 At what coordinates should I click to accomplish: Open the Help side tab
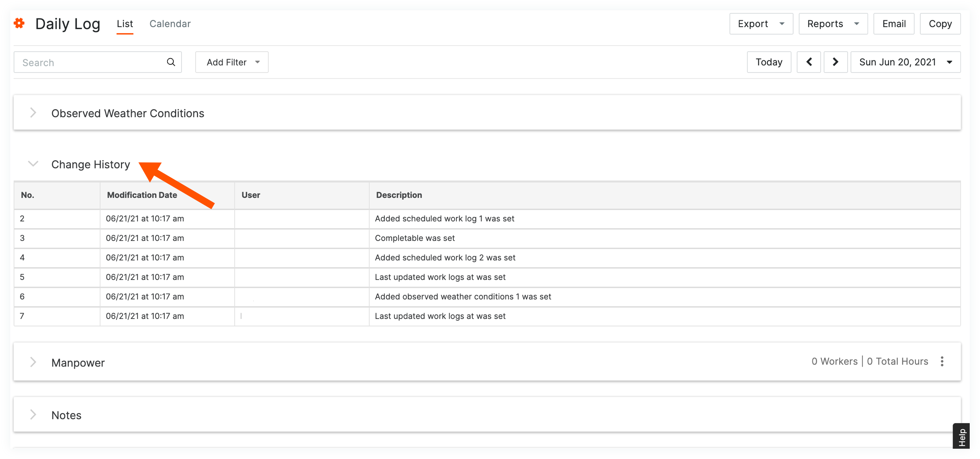tap(962, 437)
